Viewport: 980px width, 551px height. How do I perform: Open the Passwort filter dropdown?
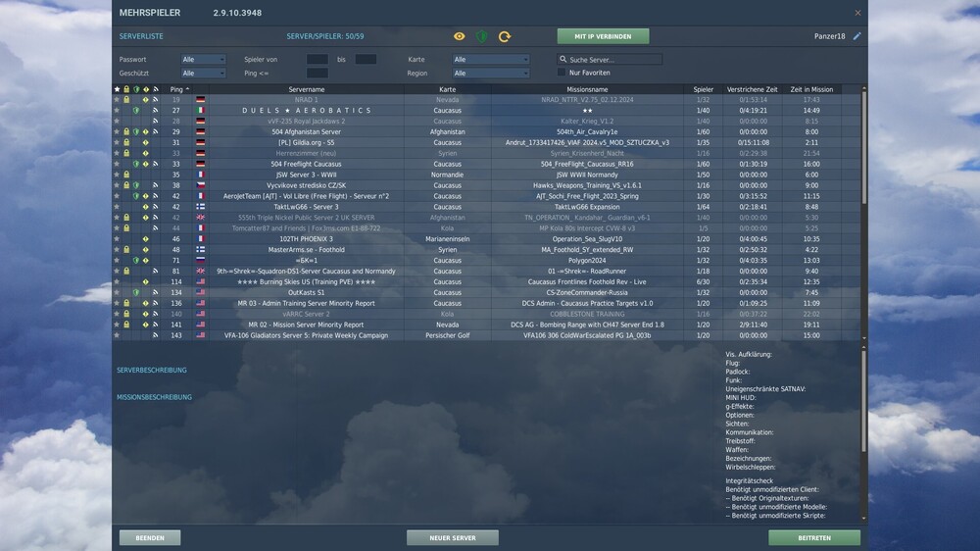click(203, 60)
